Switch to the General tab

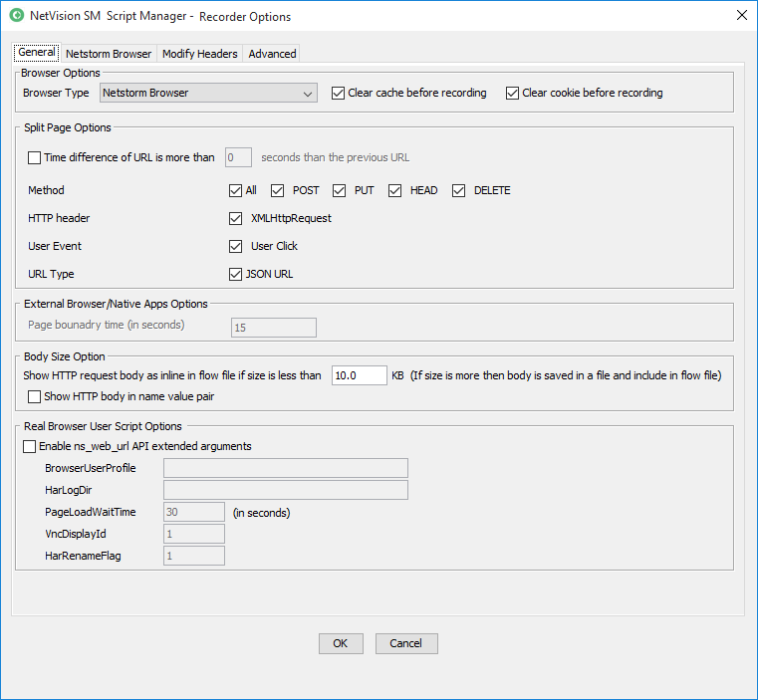tap(37, 52)
